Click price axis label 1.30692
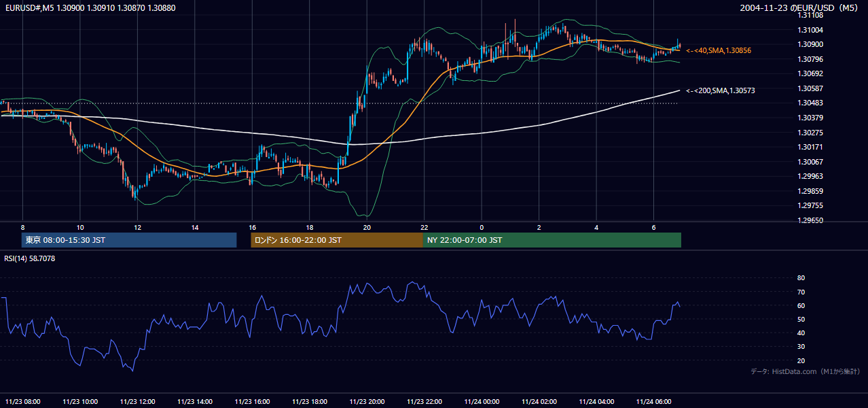The width and height of the screenshot is (868, 408). pyautogui.click(x=811, y=73)
